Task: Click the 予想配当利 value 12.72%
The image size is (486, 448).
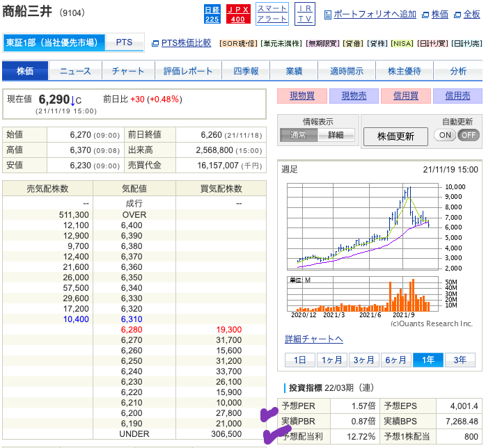Action: point(361,437)
